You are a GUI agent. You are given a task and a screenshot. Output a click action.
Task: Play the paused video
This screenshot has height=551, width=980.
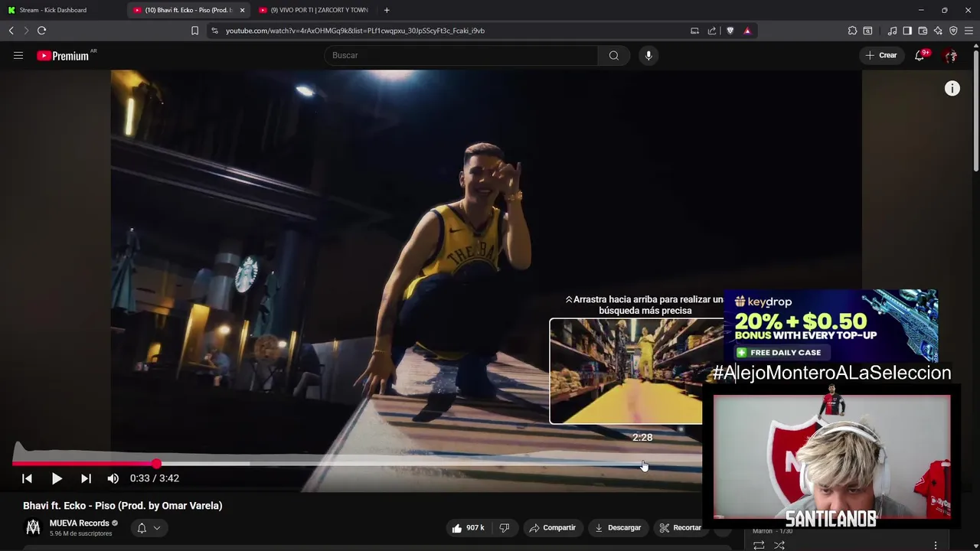[x=57, y=478]
